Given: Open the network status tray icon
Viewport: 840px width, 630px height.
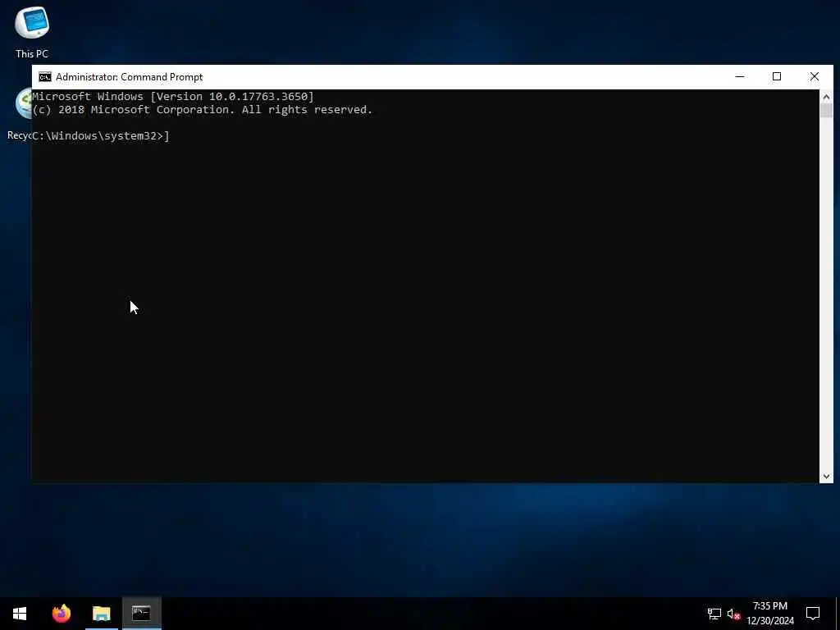Looking at the screenshot, I should (714, 614).
